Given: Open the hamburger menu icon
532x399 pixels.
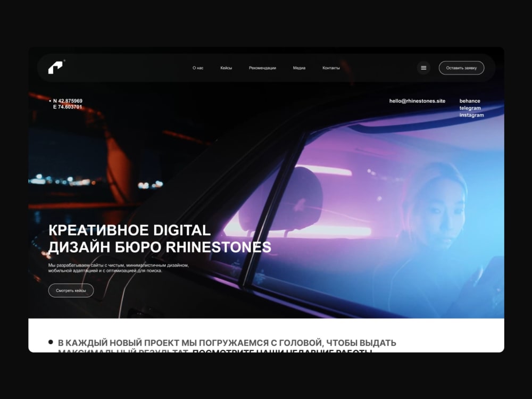Looking at the screenshot, I should coord(423,68).
